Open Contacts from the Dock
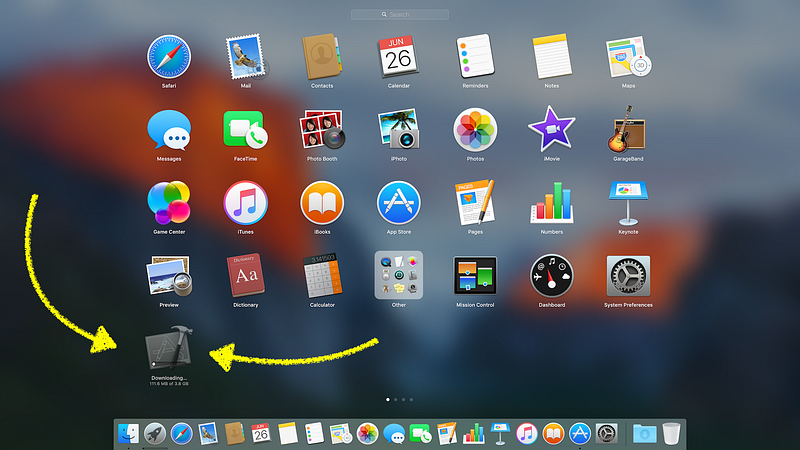This screenshot has width=800, height=450. 234,434
